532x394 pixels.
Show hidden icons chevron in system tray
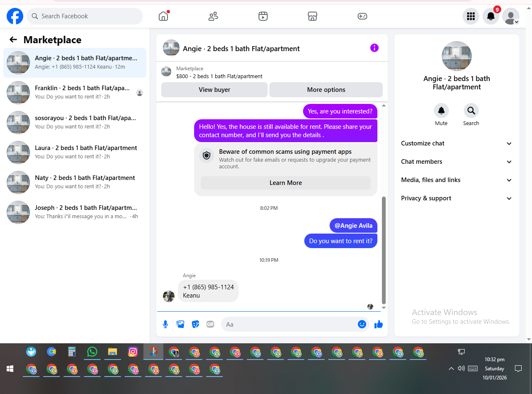coord(451,368)
